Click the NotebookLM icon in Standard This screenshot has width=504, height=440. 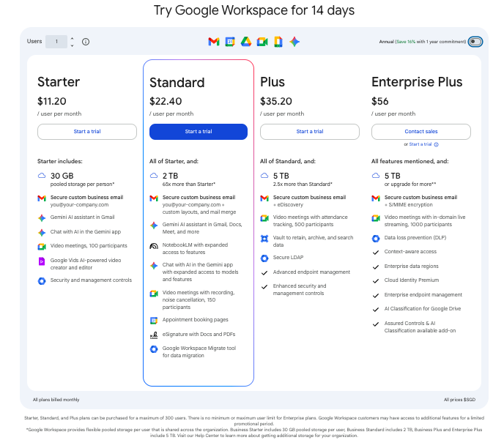point(154,246)
